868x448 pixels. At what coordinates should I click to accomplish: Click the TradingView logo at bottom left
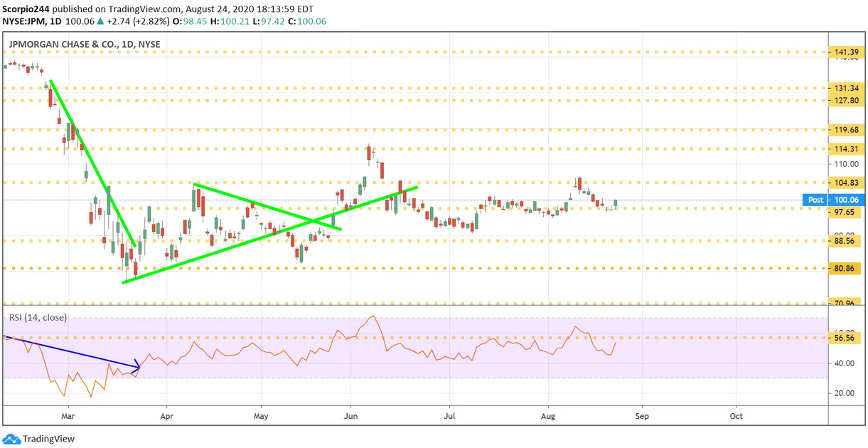38,439
